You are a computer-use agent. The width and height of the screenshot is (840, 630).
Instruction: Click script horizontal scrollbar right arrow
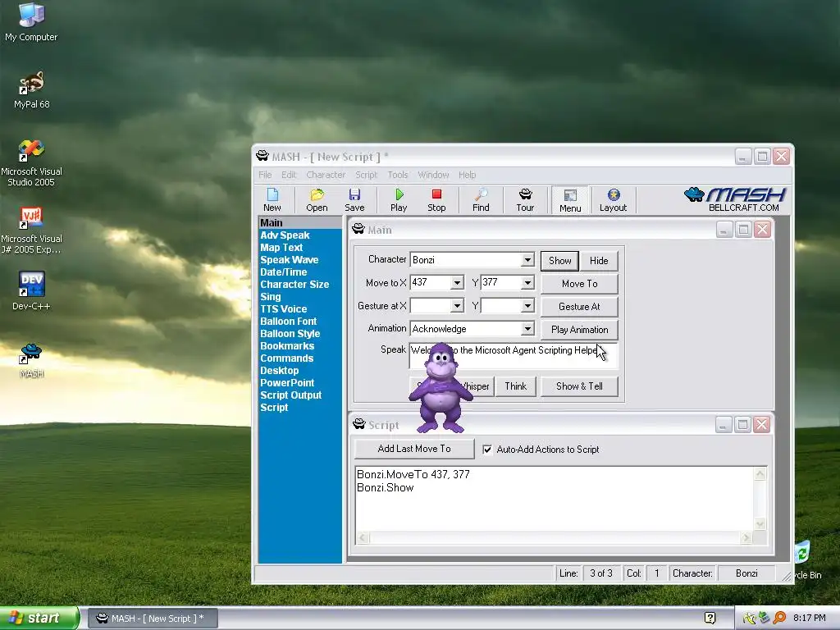(x=746, y=537)
